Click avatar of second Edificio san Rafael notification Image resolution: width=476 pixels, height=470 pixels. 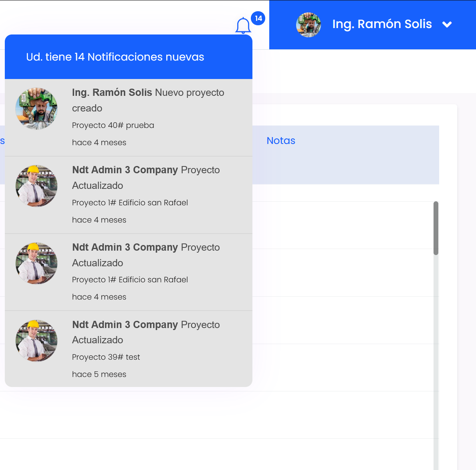[x=36, y=263]
